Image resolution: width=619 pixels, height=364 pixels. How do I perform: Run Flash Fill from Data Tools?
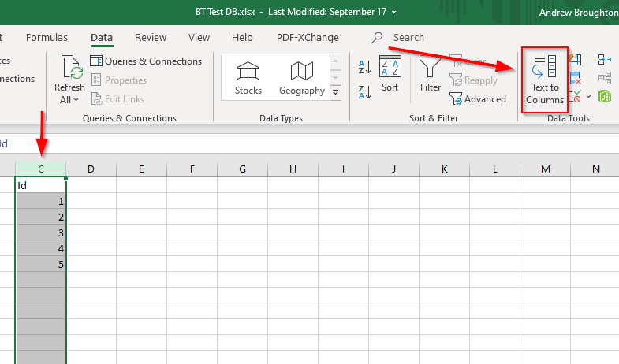tap(575, 60)
